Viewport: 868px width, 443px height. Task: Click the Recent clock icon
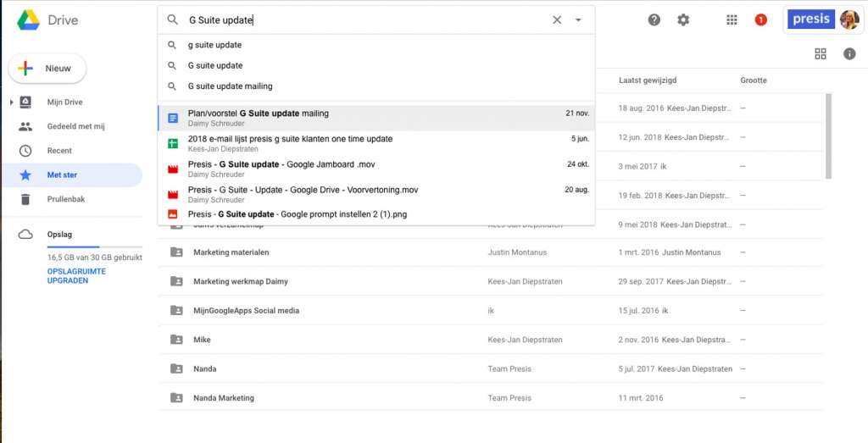point(25,151)
